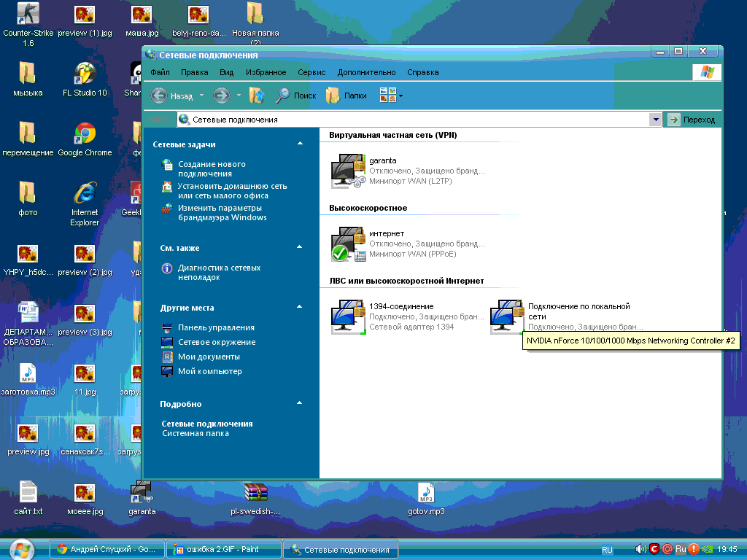Collapse the Другие места section
The image size is (747, 560).
[x=300, y=308]
